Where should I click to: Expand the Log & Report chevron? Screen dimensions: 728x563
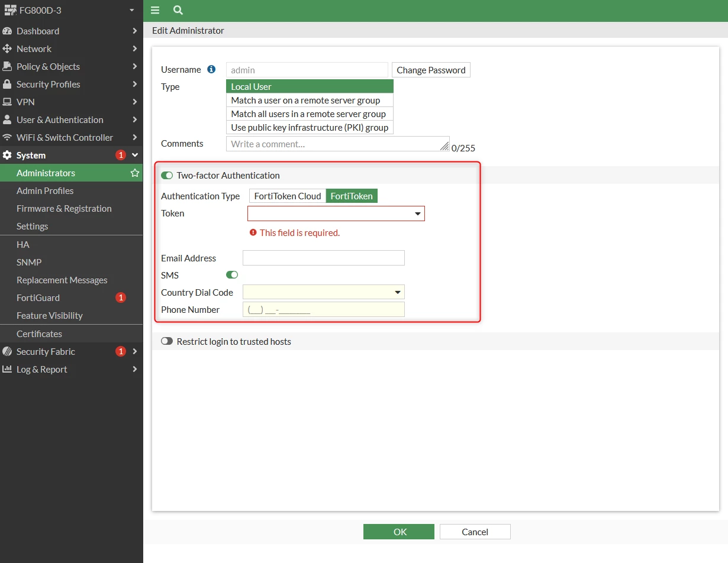pyautogui.click(x=135, y=369)
